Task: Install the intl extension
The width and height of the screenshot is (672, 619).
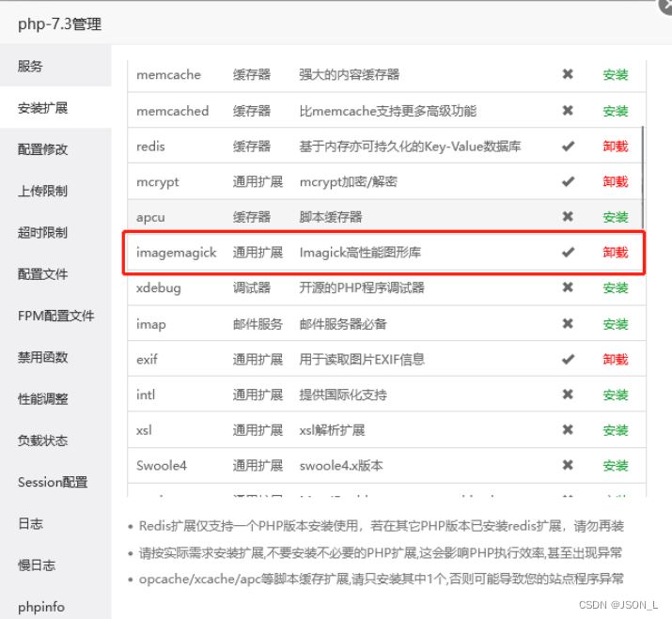Action: 616,395
